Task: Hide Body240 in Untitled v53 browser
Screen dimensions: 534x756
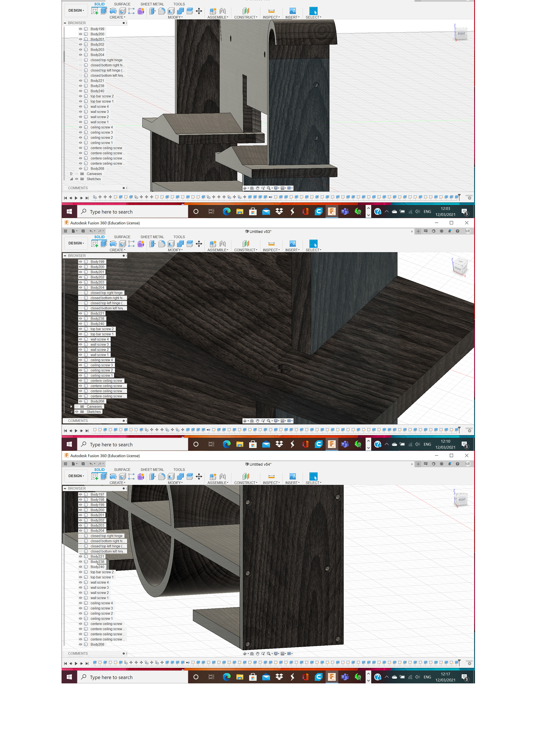Action: (x=80, y=324)
